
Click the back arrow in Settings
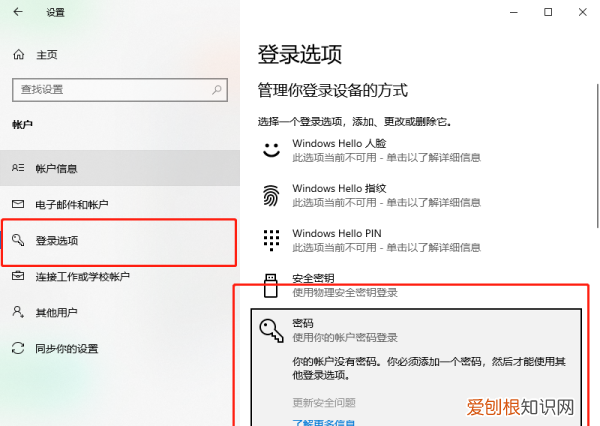18,12
